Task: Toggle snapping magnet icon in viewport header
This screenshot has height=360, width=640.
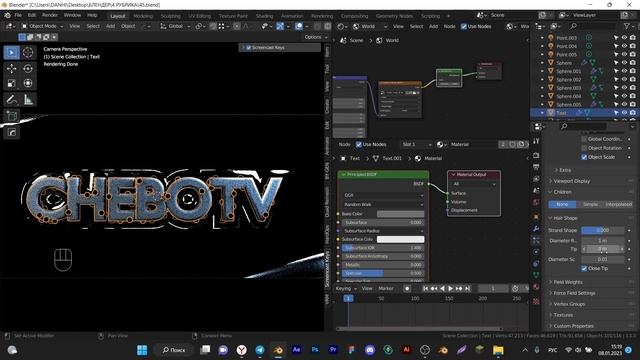Action: point(213,26)
